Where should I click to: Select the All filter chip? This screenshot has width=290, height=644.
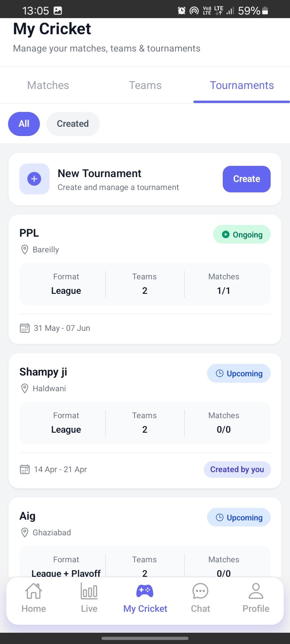(x=24, y=124)
